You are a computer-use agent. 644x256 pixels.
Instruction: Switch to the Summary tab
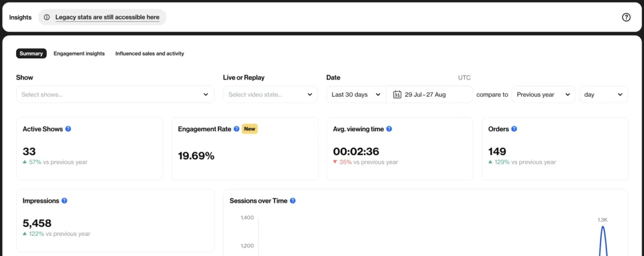[31, 53]
